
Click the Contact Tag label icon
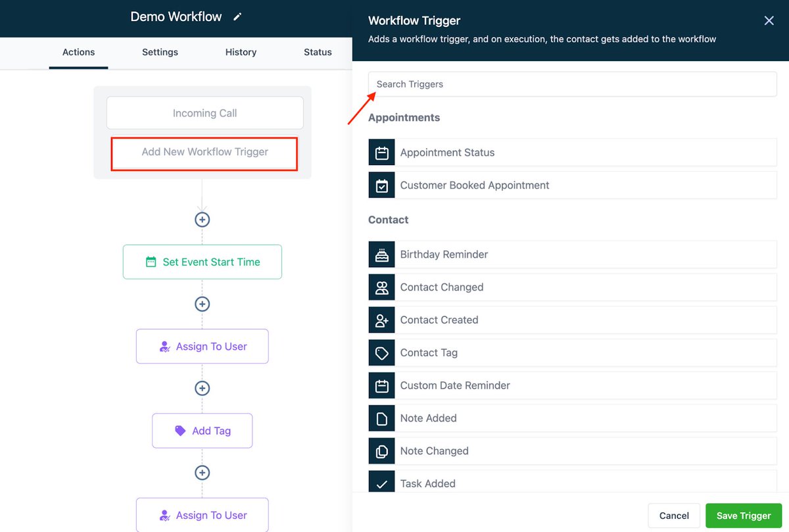[382, 353]
